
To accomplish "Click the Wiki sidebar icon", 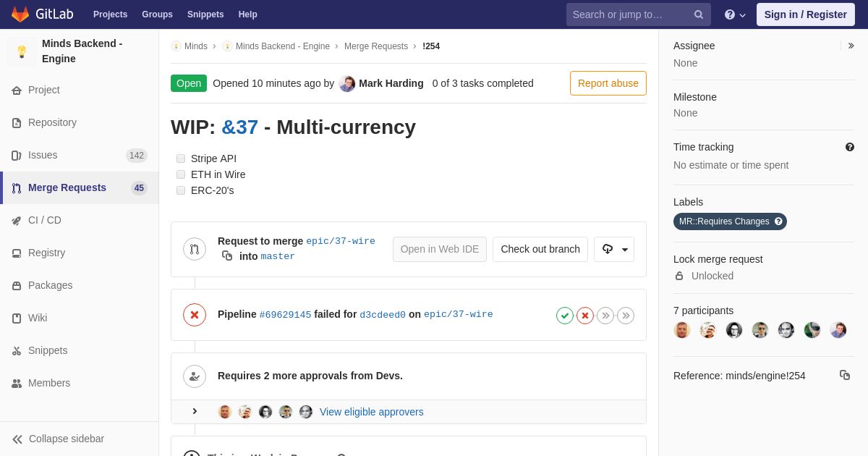I will (17, 318).
